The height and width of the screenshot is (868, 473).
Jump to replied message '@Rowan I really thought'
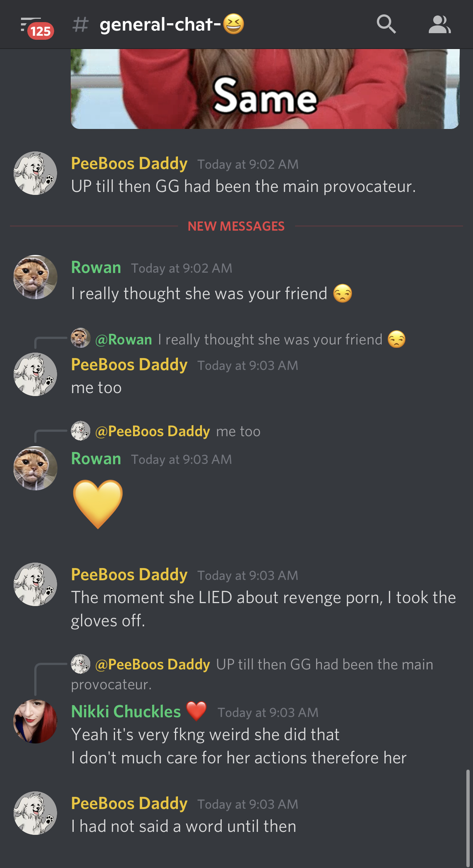pos(238,339)
